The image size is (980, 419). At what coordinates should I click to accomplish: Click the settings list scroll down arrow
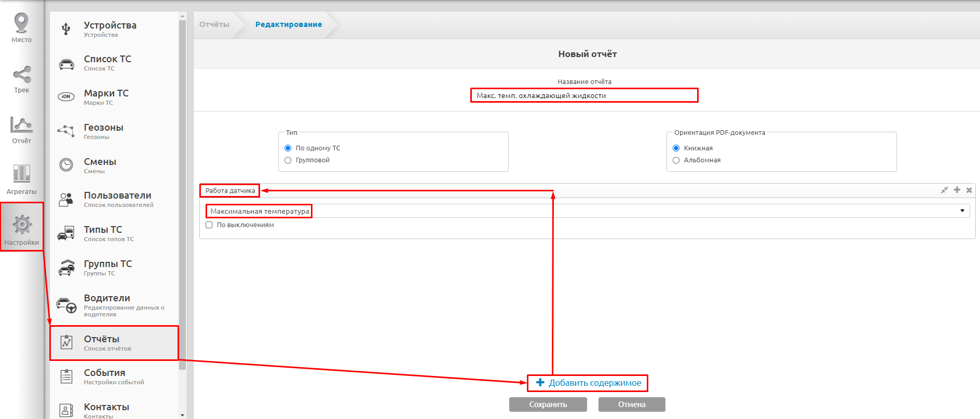[x=182, y=415]
